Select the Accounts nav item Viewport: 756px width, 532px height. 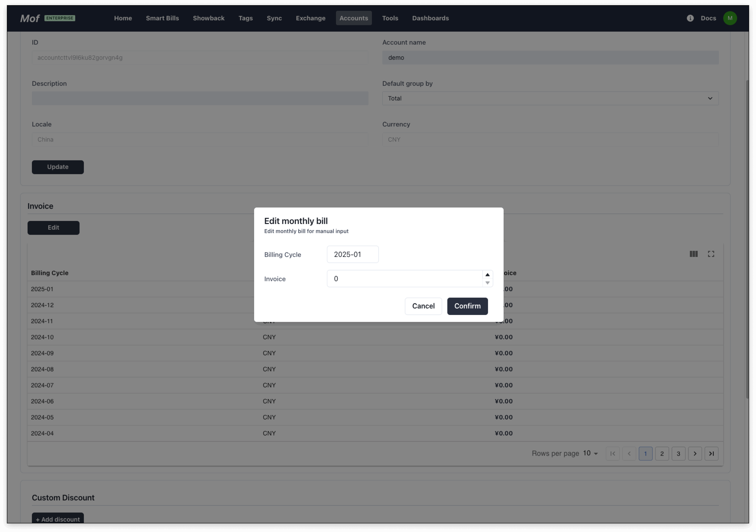point(354,18)
